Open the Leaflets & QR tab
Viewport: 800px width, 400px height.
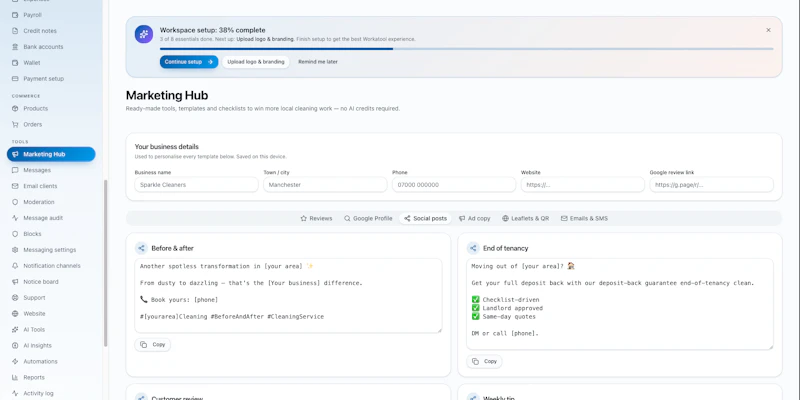[526, 218]
